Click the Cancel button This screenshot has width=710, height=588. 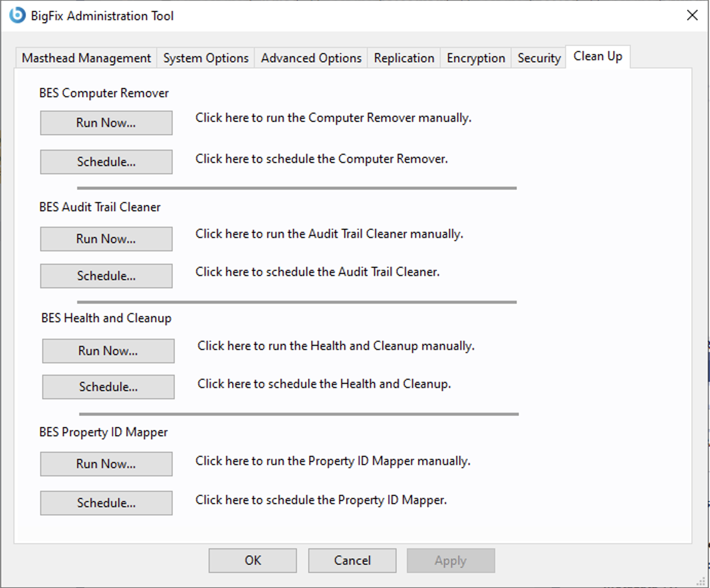pos(352,560)
